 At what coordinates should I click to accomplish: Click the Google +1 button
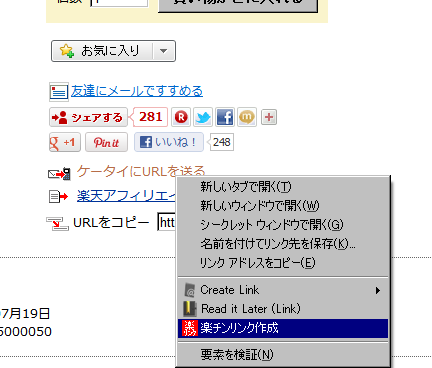65,142
